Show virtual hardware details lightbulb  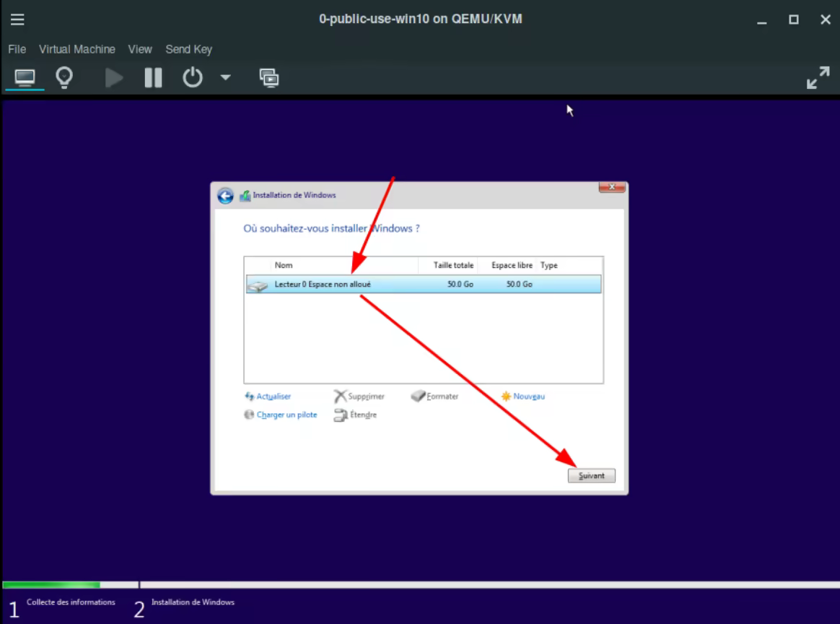click(x=65, y=77)
